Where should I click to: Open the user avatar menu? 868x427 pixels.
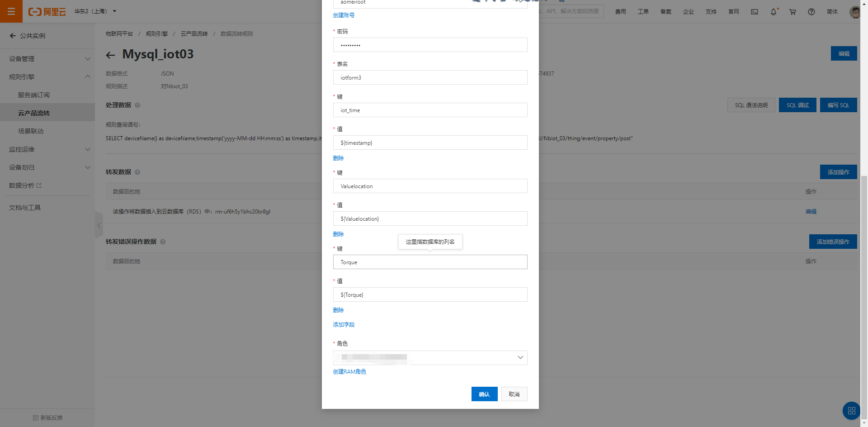854,12
